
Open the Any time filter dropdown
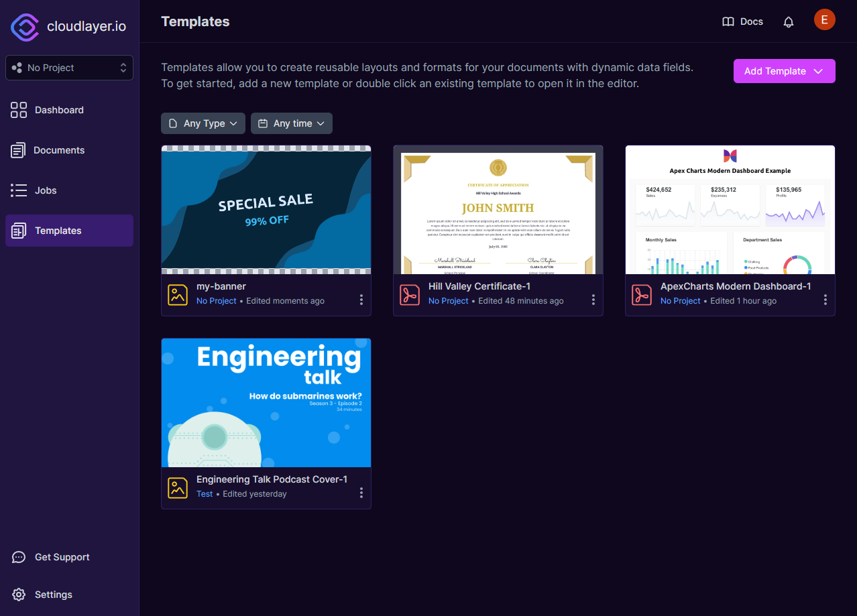coord(292,123)
